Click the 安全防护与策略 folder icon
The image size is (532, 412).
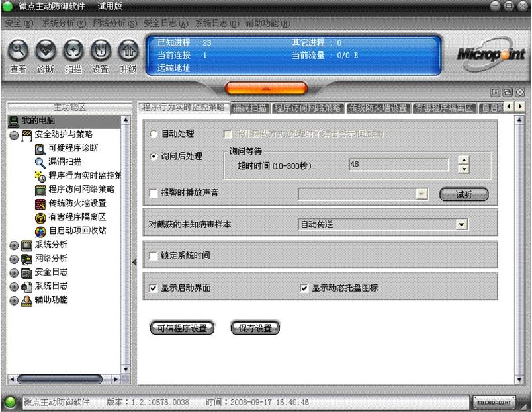coord(27,135)
